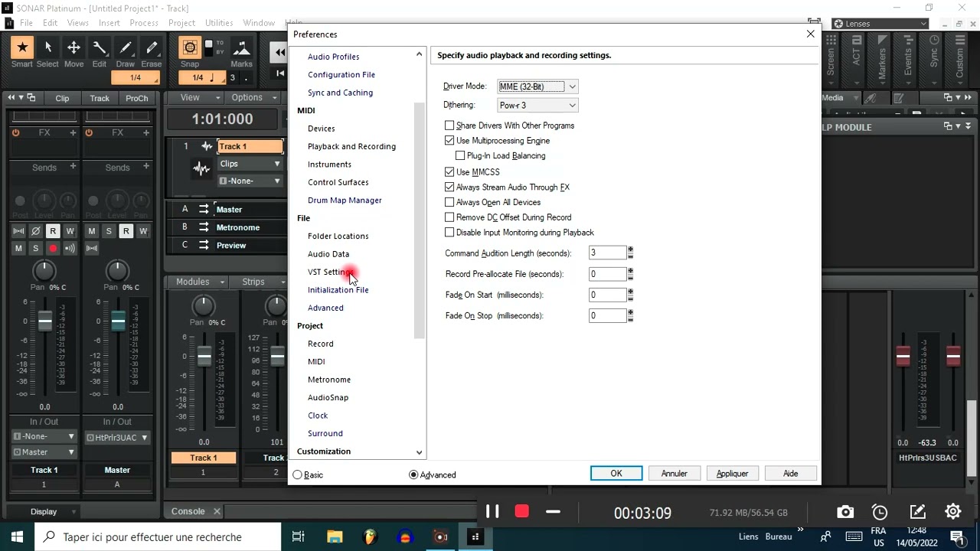Pick the Edit wrench tool

pyautogui.click(x=100, y=48)
